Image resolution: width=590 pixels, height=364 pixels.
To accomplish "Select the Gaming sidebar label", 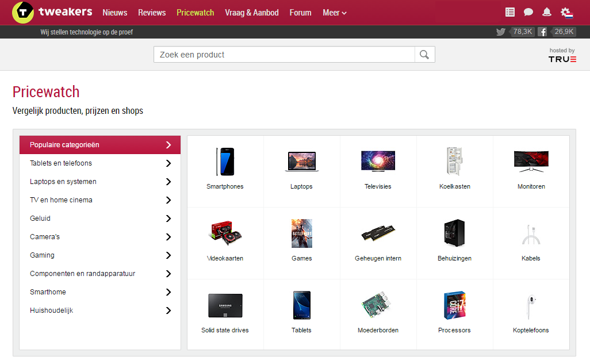I will point(42,255).
